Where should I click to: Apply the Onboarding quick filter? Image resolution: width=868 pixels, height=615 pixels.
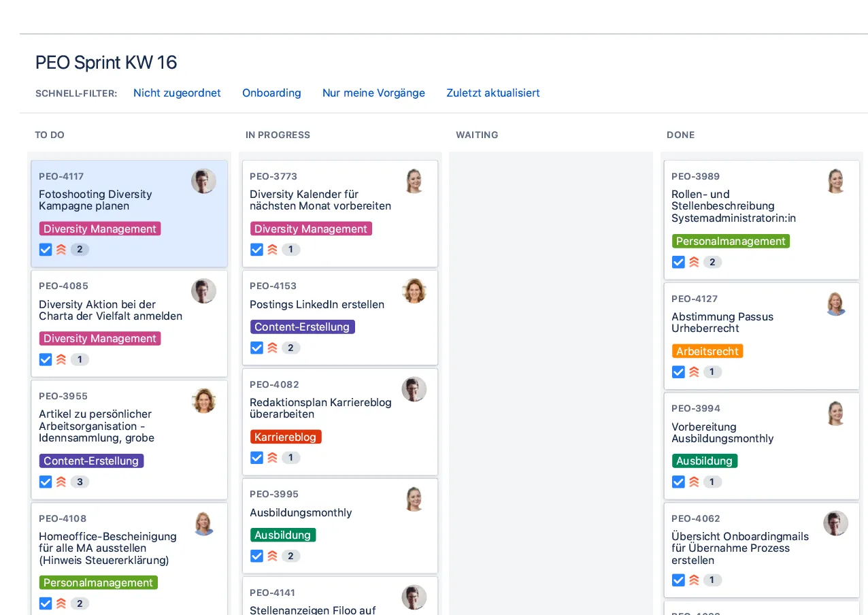[271, 93]
